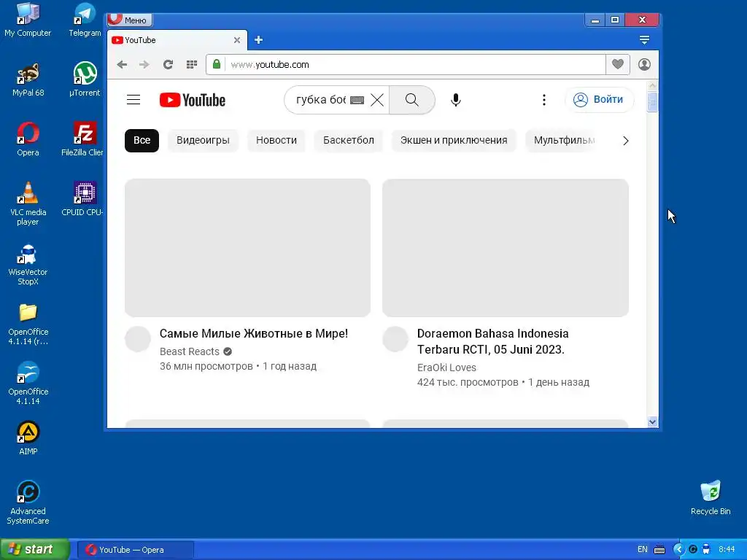Select the CPUID CPU-Z desktop icon
747x560 pixels.
pyautogui.click(x=83, y=199)
